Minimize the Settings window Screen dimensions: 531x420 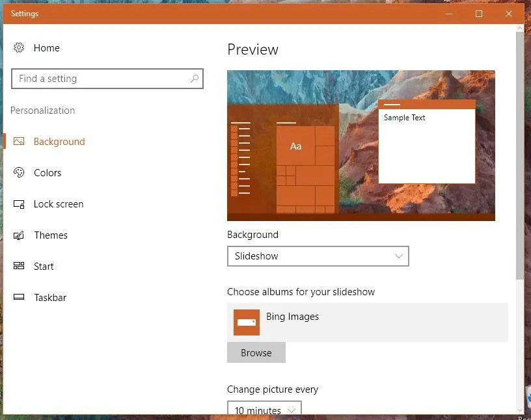click(x=449, y=14)
